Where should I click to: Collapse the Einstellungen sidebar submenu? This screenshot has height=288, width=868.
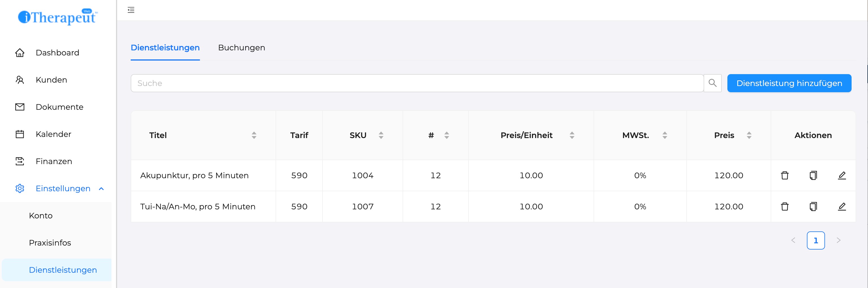(101, 189)
